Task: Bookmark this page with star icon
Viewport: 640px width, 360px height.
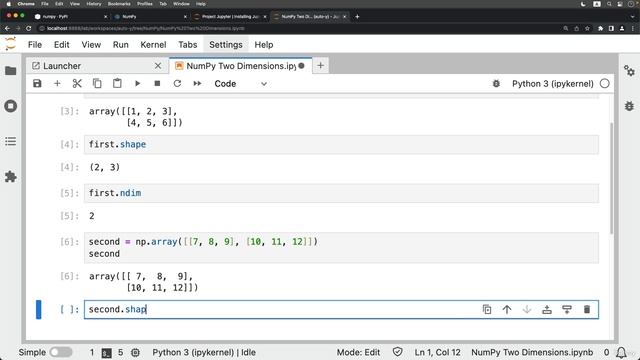Action: 587,28
